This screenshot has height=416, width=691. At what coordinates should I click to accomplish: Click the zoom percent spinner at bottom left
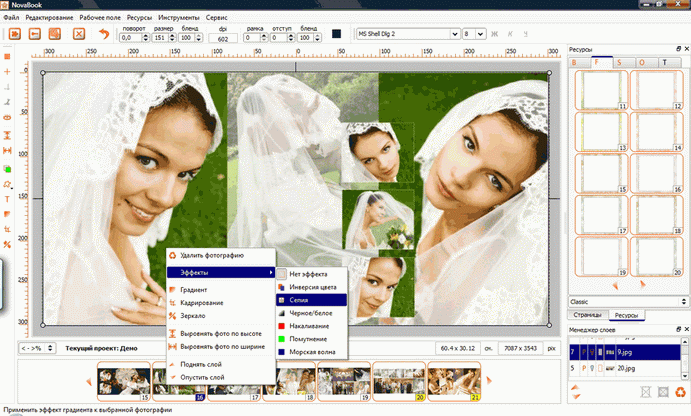point(50,348)
